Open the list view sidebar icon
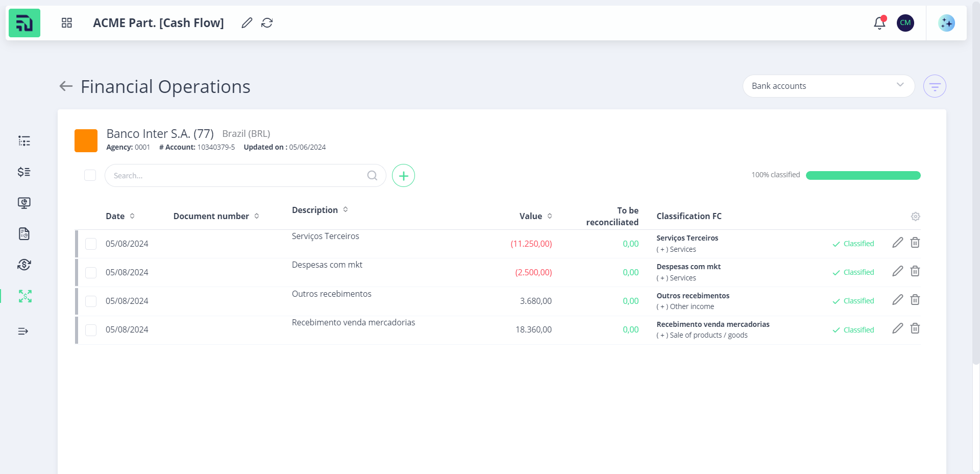 [x=24, y=141]
